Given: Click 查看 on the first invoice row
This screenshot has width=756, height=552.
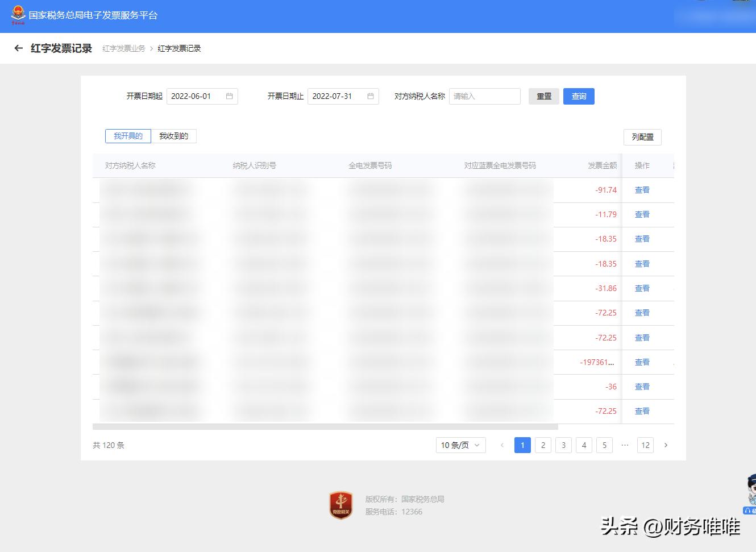Looking at the screenshot, I should tap(642, 190).
